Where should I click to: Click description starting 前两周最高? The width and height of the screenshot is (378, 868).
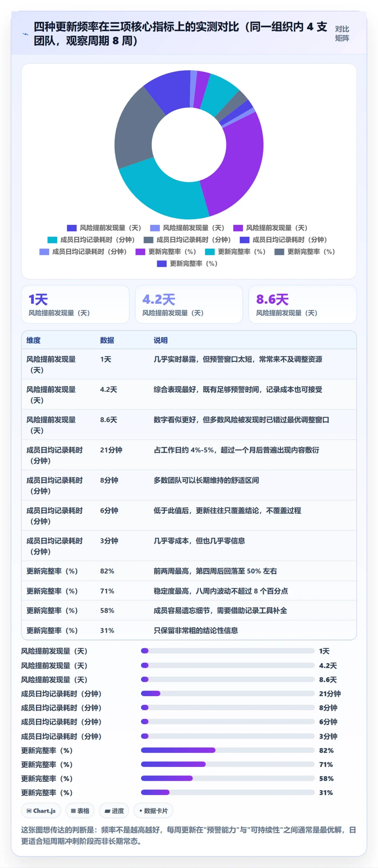point(215,571)
